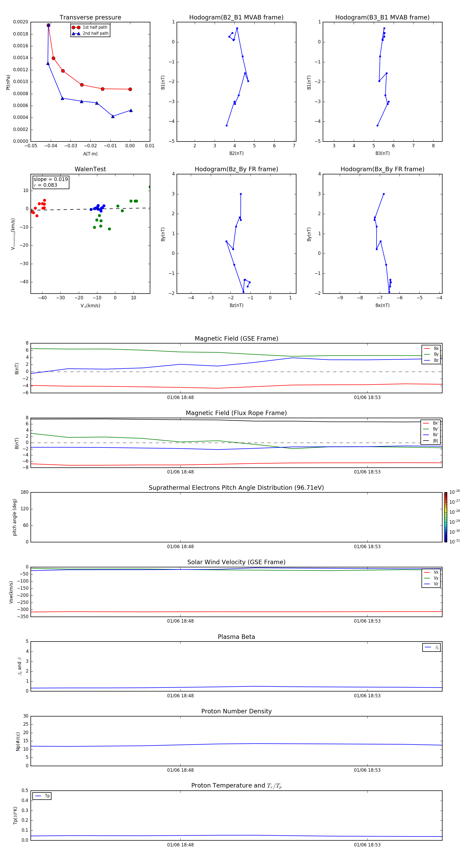
Task: Click the "Hodogram(B2_B1 MVAB frame)" title
Action: (x=236, y=18)
